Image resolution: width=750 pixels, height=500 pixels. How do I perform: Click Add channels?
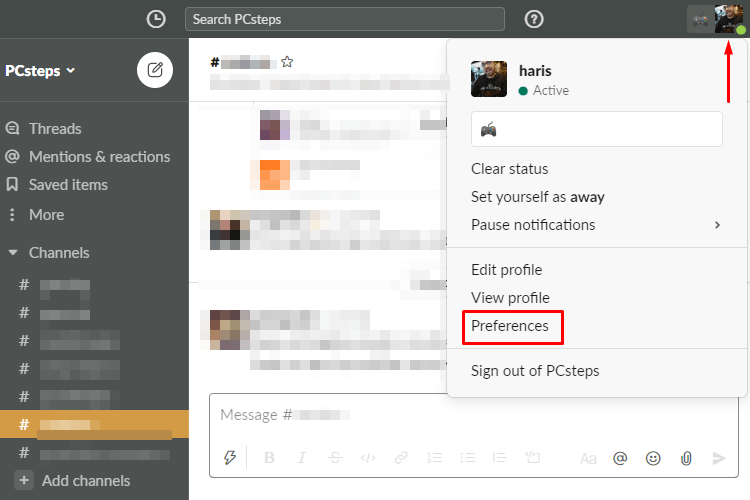[x=86, y=480]
